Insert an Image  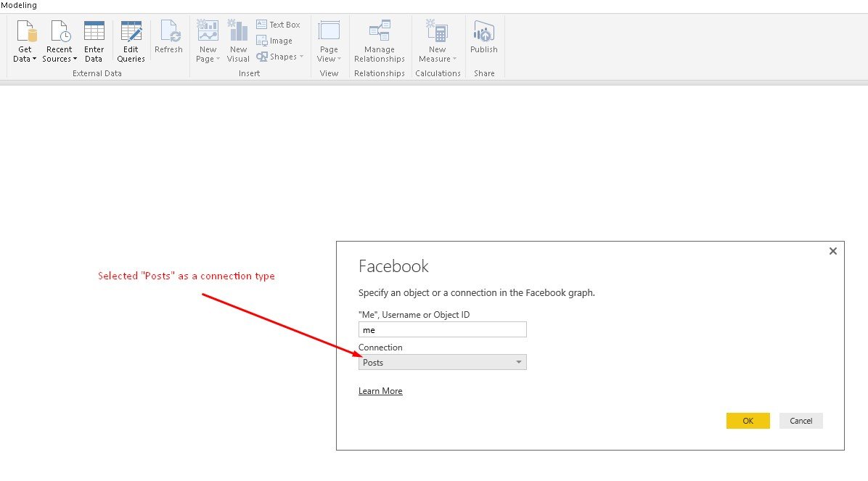274,41
